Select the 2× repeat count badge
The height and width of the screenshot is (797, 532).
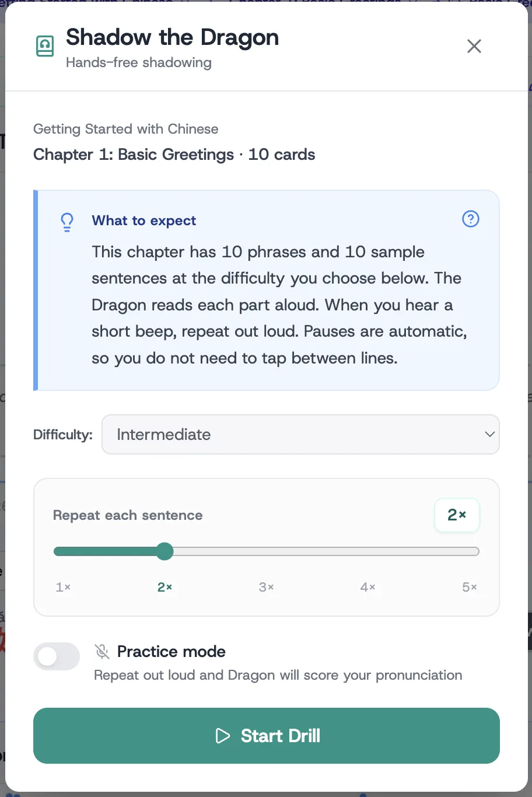(457, 515)
